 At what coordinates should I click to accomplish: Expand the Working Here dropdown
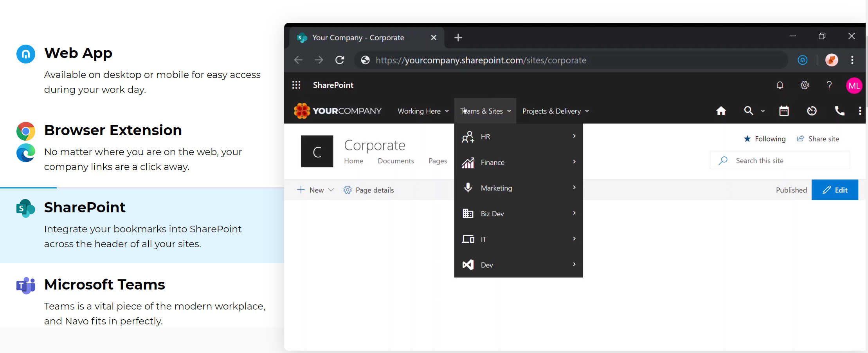423,111
